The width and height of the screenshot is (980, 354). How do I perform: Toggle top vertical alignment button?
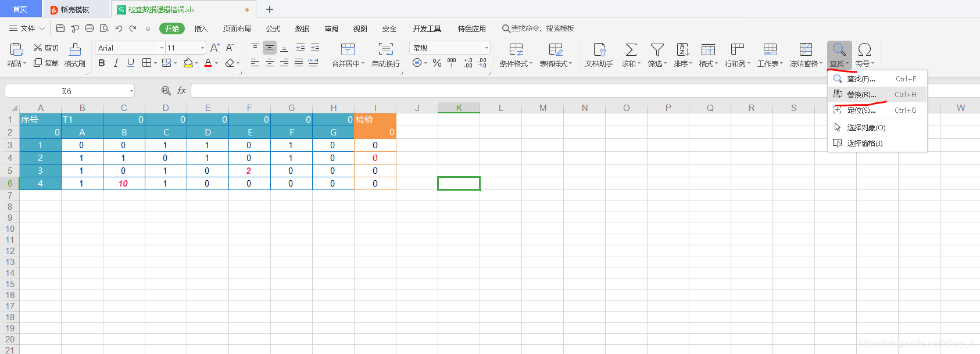click(255, 48)
